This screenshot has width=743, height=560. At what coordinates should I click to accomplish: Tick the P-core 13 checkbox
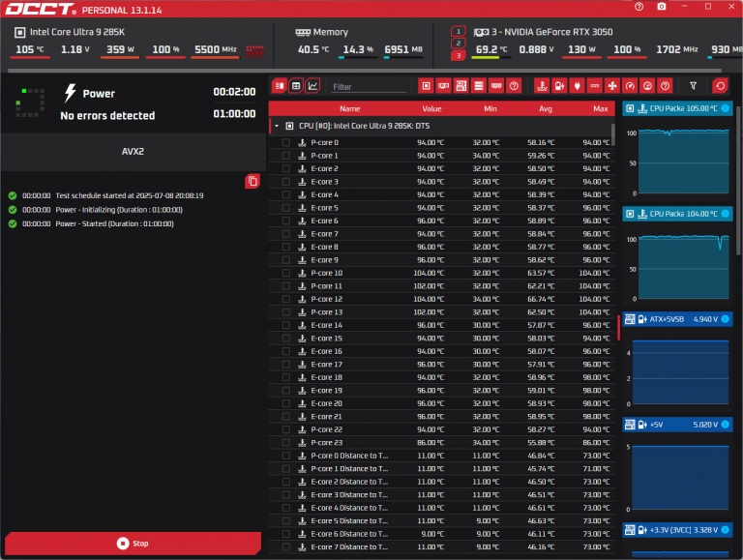click(286, 312)
